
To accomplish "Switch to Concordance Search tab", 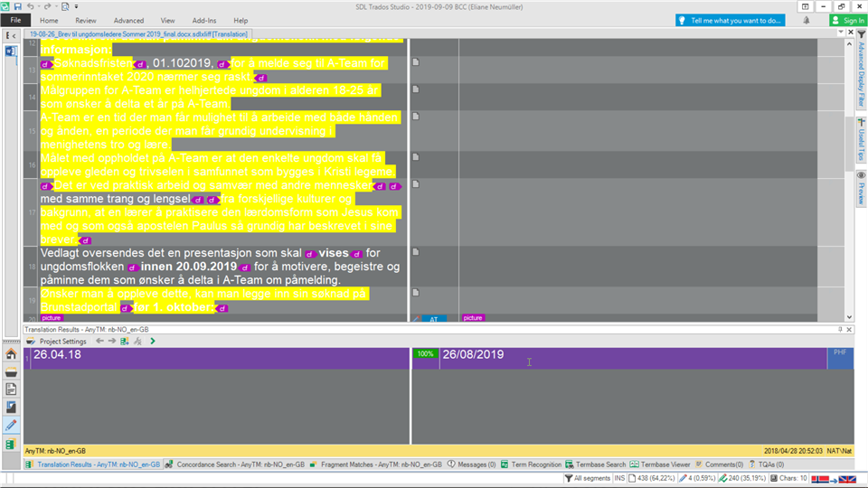I will [235, 465].
